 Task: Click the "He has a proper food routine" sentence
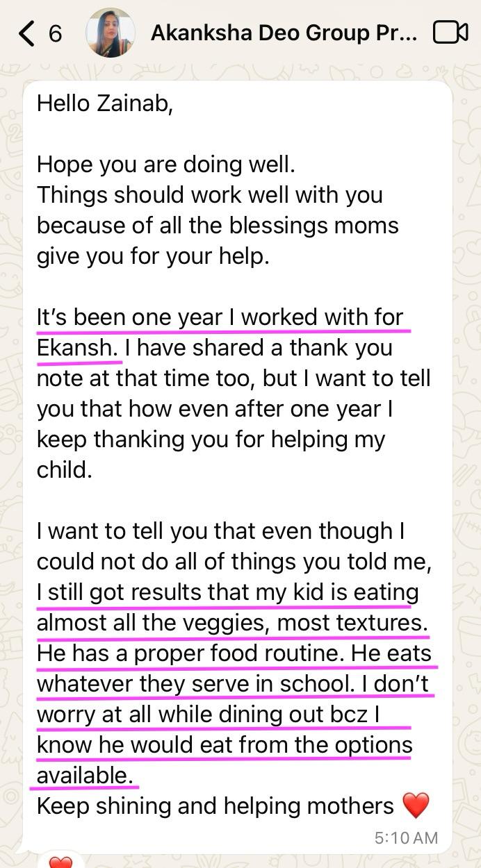point(190,653)
